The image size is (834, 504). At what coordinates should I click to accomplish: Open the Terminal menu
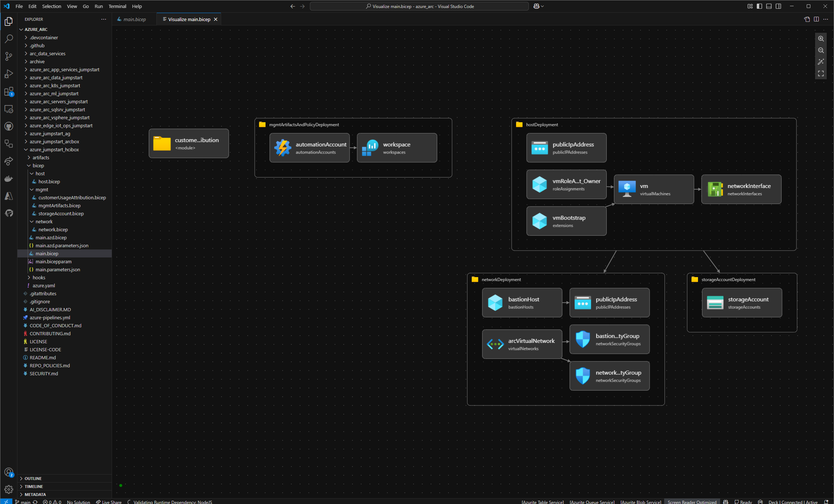117,6
